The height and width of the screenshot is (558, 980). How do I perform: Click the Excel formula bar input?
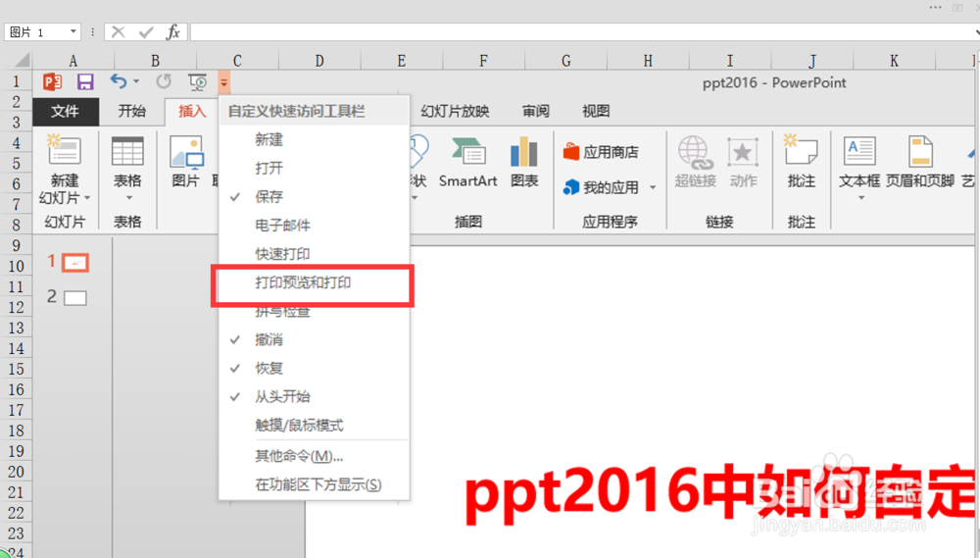pos(581,32)
